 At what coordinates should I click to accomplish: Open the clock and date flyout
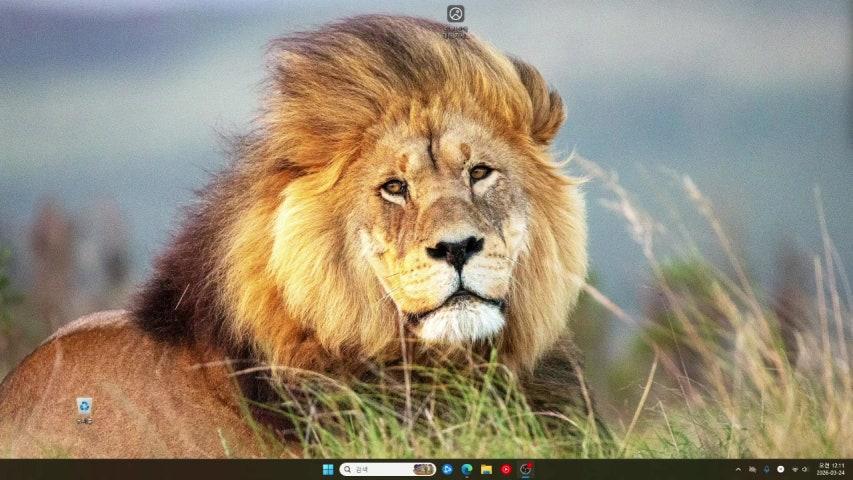pyautogui.click(x=830, y=469)
